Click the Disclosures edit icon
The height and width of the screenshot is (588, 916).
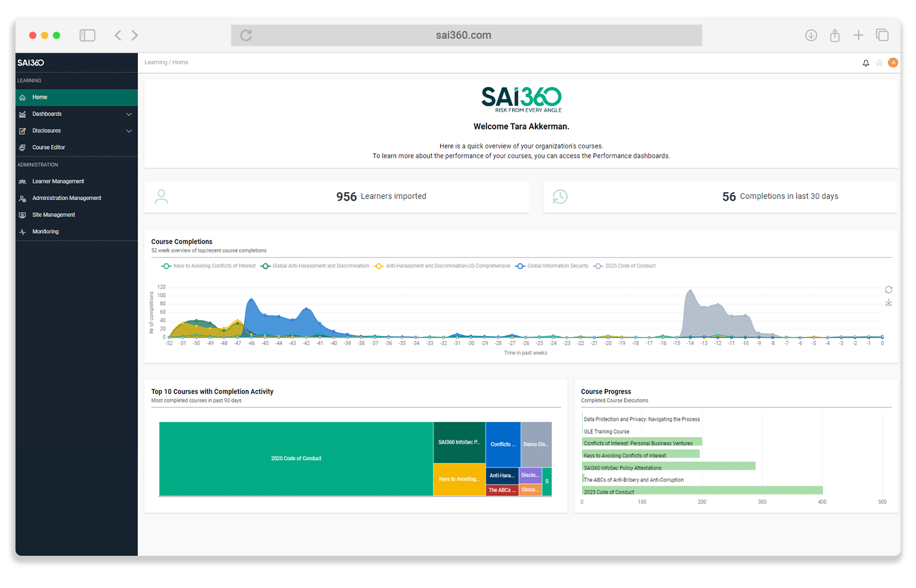point(23,131)
